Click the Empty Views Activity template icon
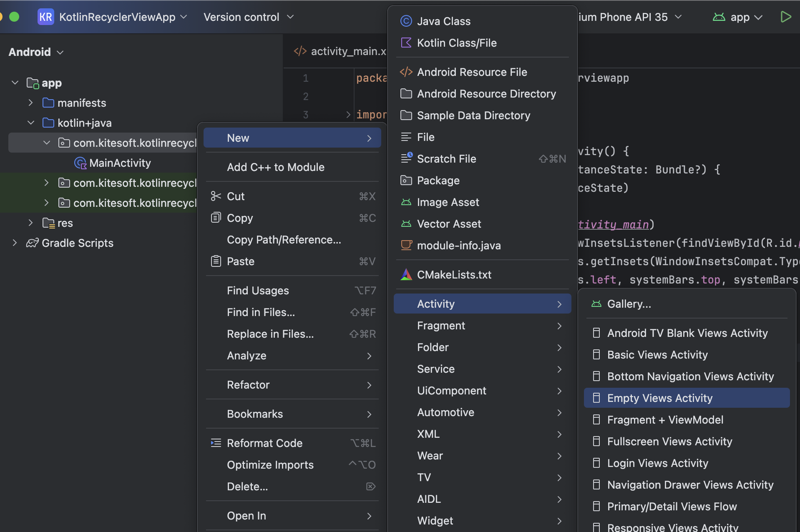This screenshot has height=532, width=800. pos(596,398)
